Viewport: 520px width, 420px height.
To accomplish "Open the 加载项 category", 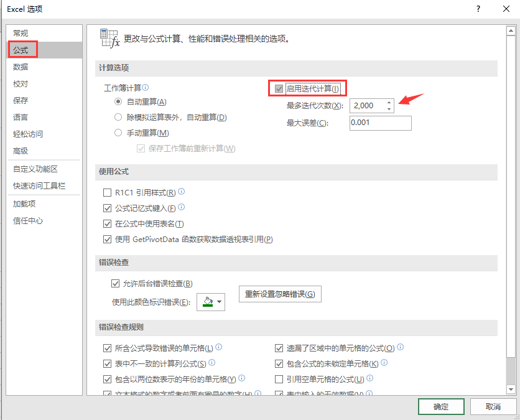I will (x=44, y=203).
